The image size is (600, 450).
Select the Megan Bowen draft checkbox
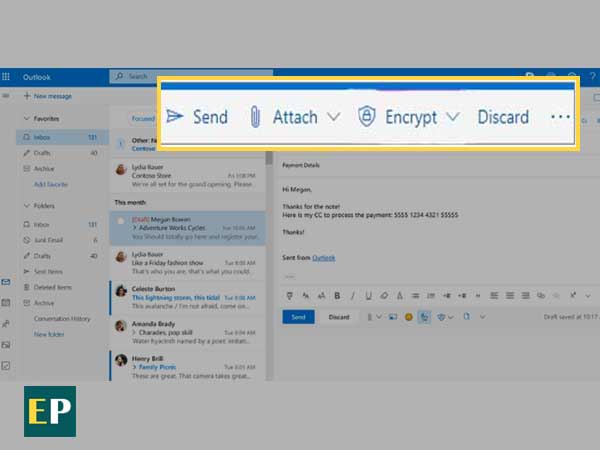coord(121,221)
